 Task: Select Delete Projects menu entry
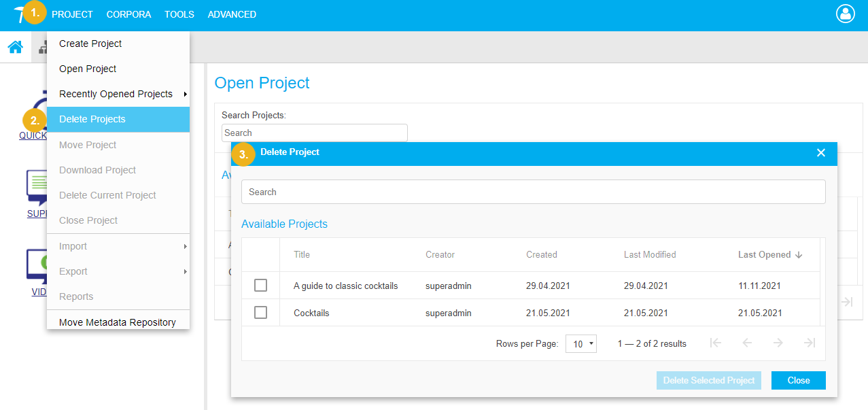coord(92,119)
